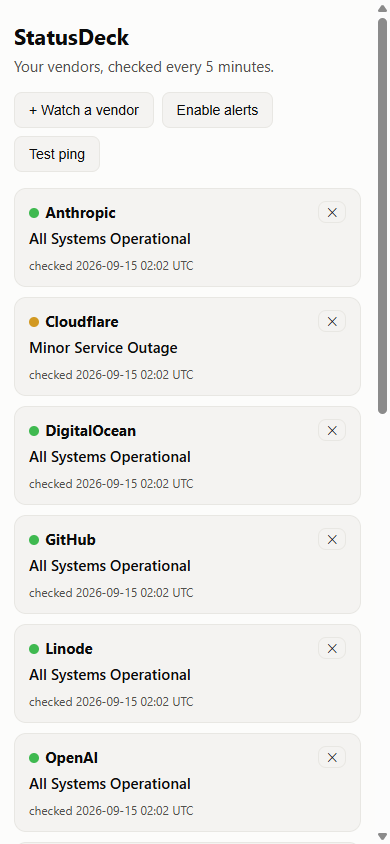Click the StatusDeck heading

coord(72,38)
